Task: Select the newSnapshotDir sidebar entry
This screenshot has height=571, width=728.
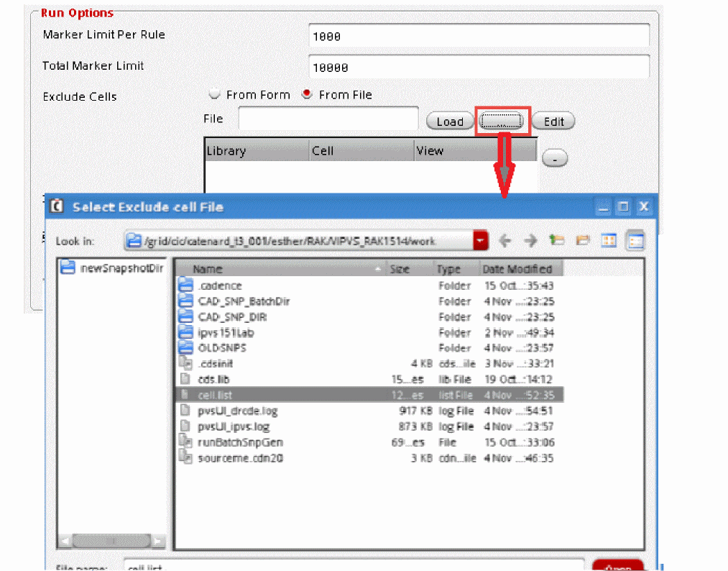Action: [112, 268]
